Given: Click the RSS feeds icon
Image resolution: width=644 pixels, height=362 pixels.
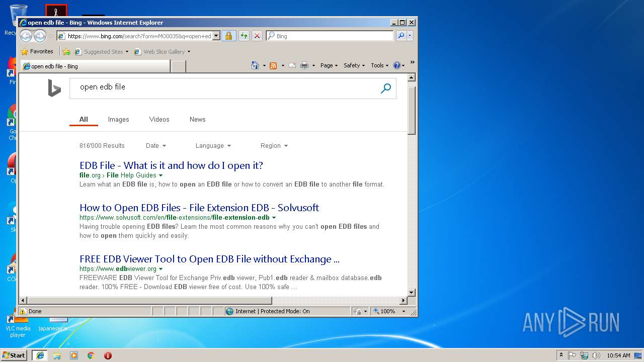Looking at the screenshot, I should coord(273,65).
